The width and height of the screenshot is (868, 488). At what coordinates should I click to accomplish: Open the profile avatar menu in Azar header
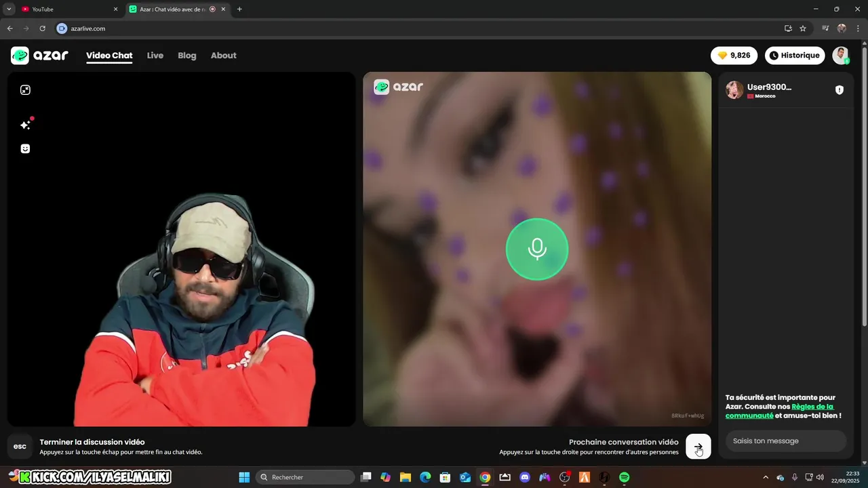[841, 56]
